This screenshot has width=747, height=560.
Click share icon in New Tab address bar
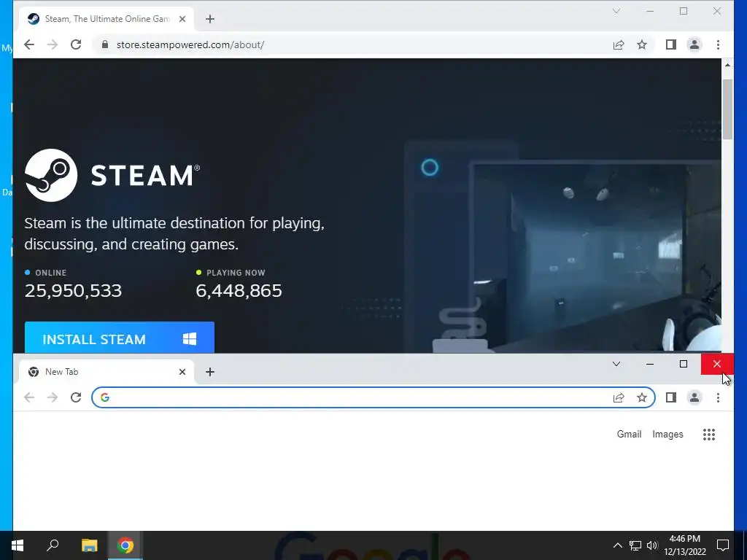pyautogui.click(x=619, y=397)
